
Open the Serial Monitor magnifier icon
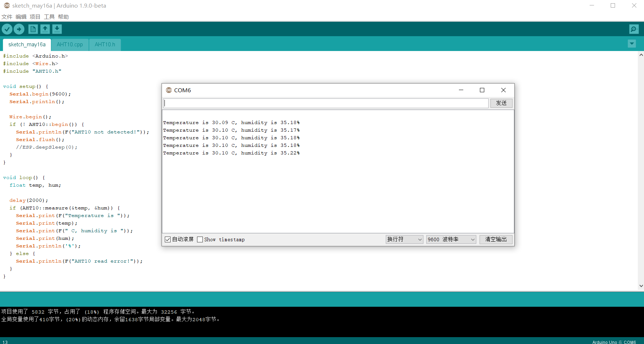coord(633,29)
